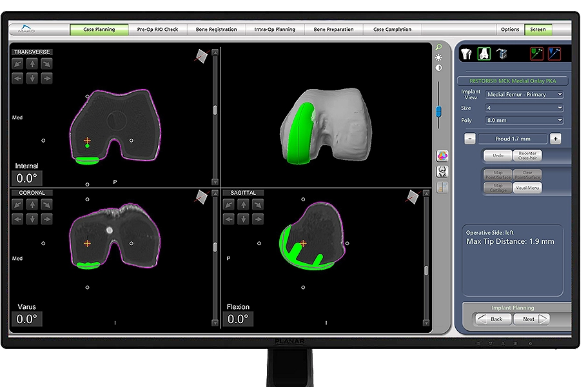Open the Bone Registration tab

pos(217,29)
